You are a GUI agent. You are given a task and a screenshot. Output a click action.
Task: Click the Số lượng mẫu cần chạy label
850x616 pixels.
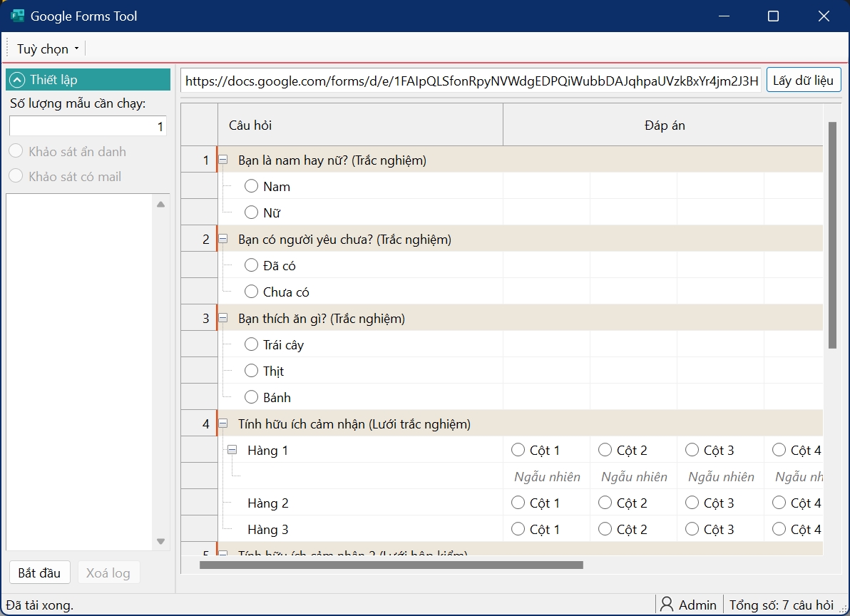pos(78,103)
